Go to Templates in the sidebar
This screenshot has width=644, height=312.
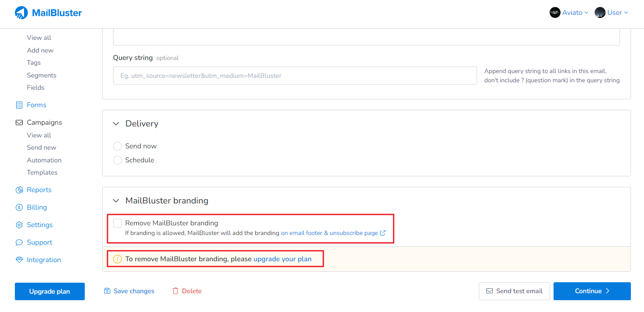pos(42,172)
